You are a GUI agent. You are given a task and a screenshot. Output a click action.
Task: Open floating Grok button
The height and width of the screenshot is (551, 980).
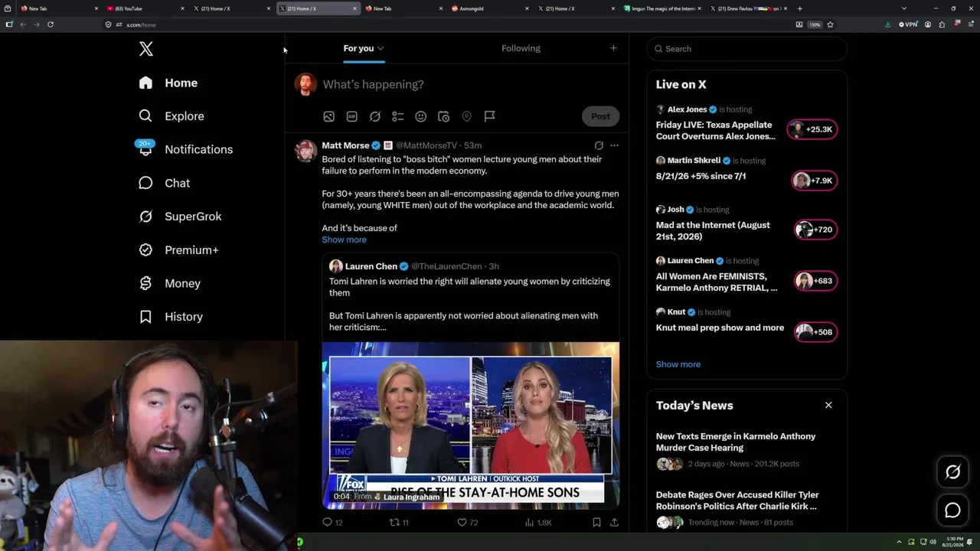[952, 472]
